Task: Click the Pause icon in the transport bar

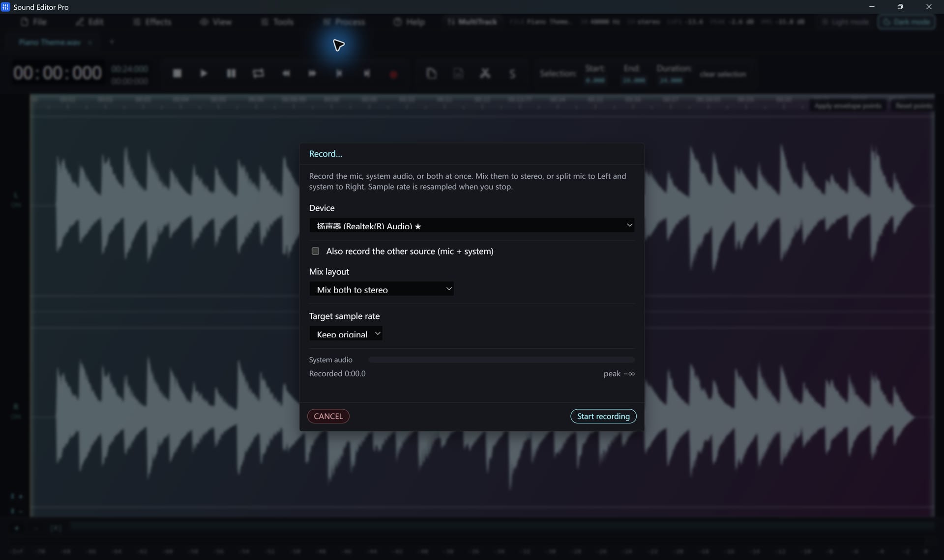Action: coord(231,73)
